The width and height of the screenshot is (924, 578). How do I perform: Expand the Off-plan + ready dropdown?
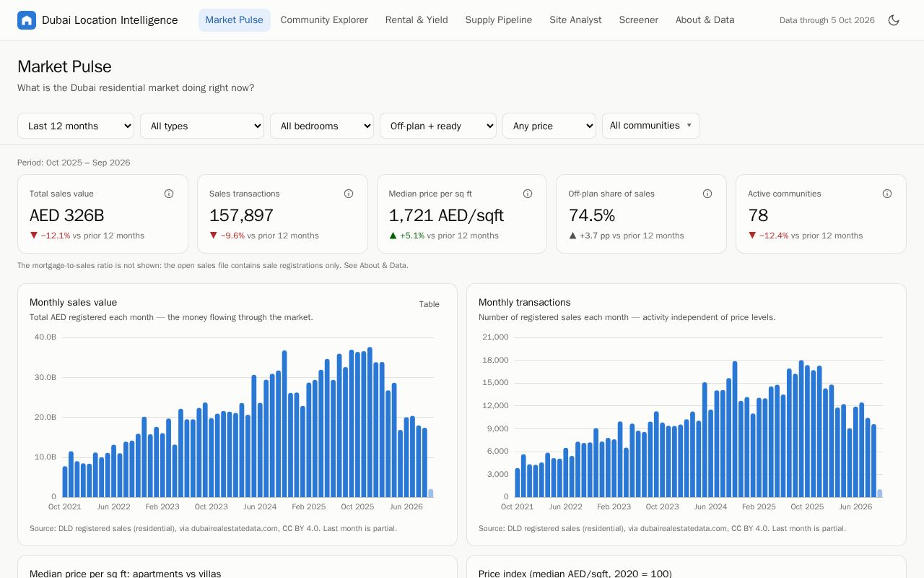point(438,126)
